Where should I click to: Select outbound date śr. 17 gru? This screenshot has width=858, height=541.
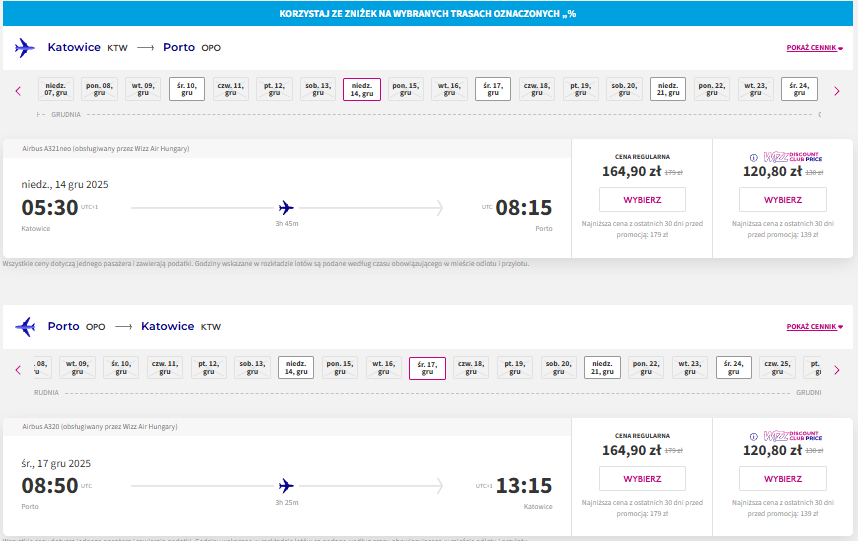tap(492, 89)
